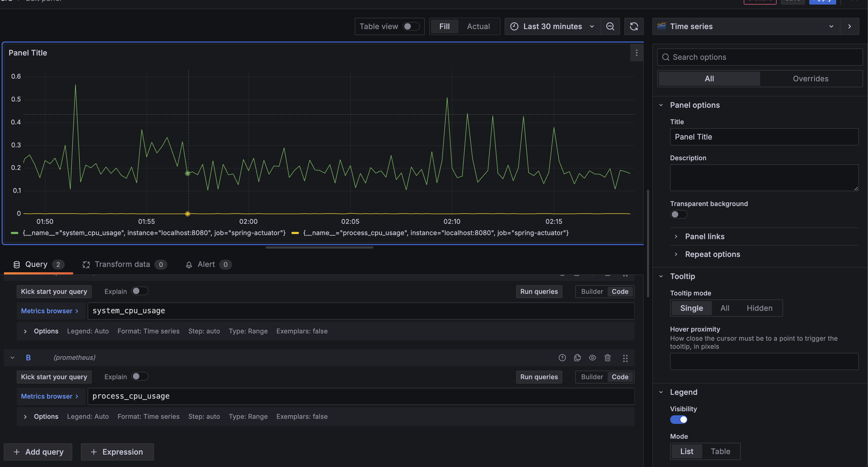Image resolution: width=868 pixels, height=467 pixels.
Task: Click the Alert bell icon
Action: click(x=189, y=265)
